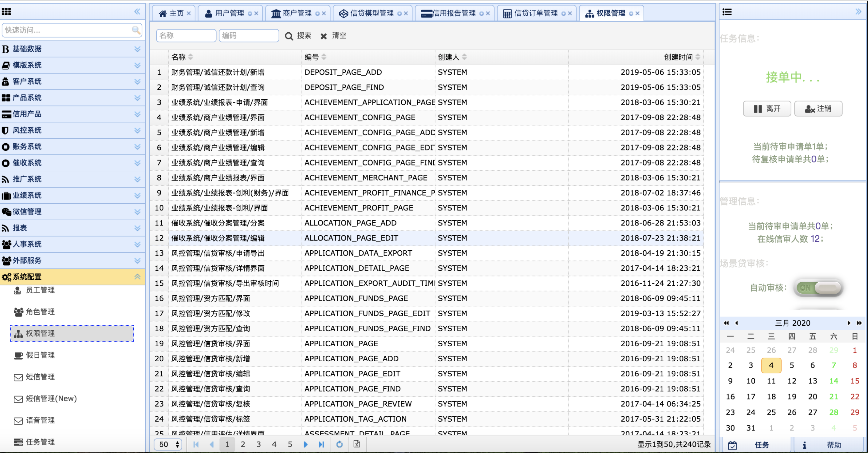Collapse the left sidebar with double chevron
Image resolution: width=868 pixels, height=453 pixels.
pyautogui.click(x=137, y=12)
